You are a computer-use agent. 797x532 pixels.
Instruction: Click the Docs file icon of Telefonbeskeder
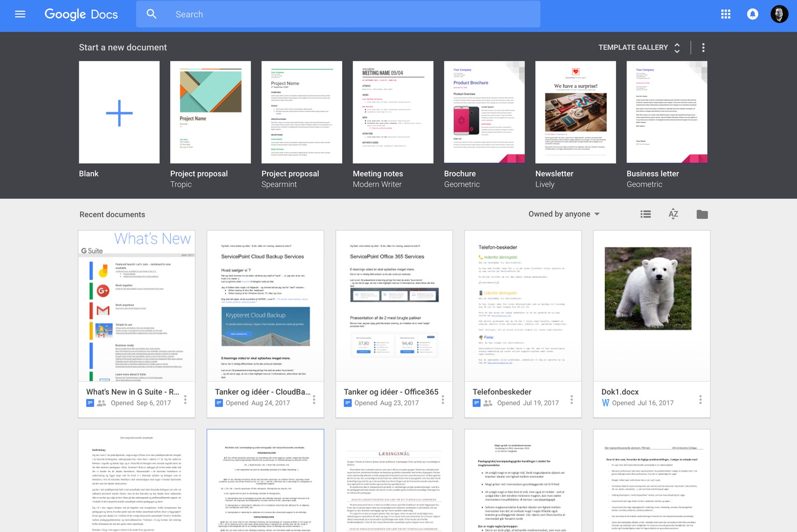[x=476, y=403]
